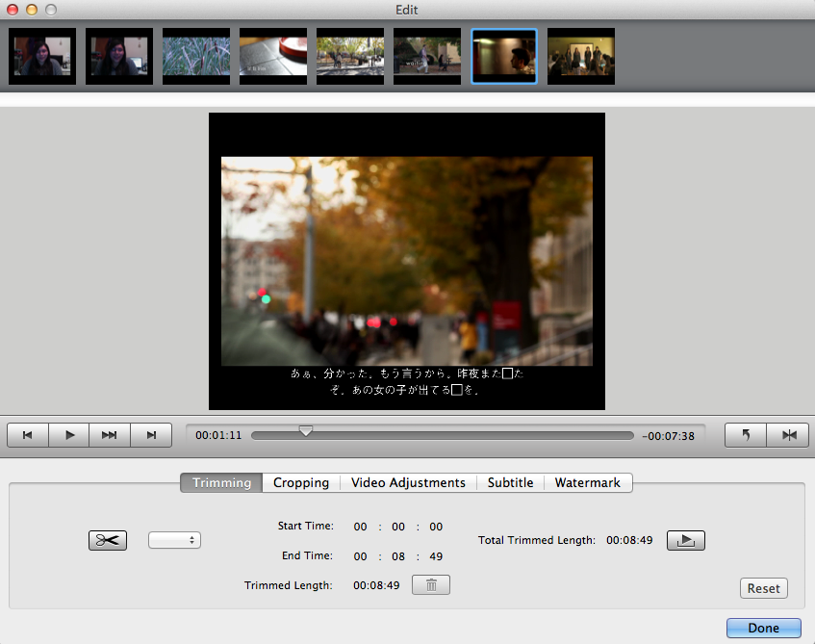Click the fast forward button
The width and height of the screenshot is (815, 644).
[x=109, y=435]
